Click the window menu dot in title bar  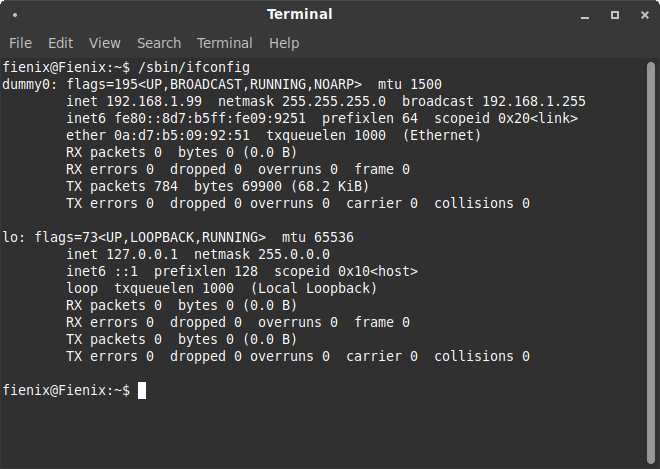pyautogui.click(x=15, y=15)
